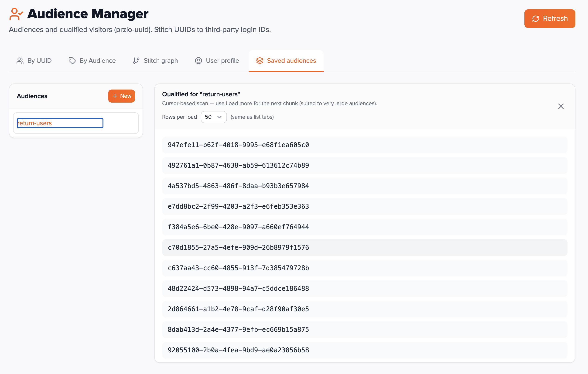Click the By Audience tag icon
Screen dimensions: 588x374
click(72, 61)
